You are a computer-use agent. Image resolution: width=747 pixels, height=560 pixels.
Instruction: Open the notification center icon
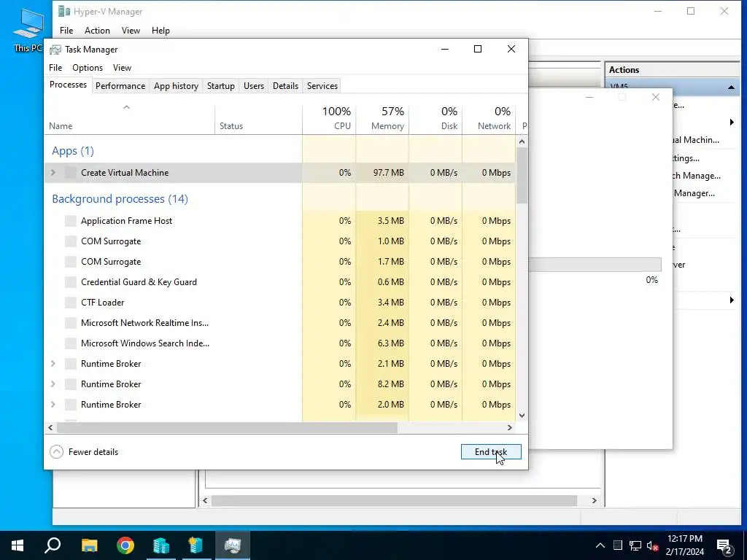pyautogui.click(x=724, y=547)
